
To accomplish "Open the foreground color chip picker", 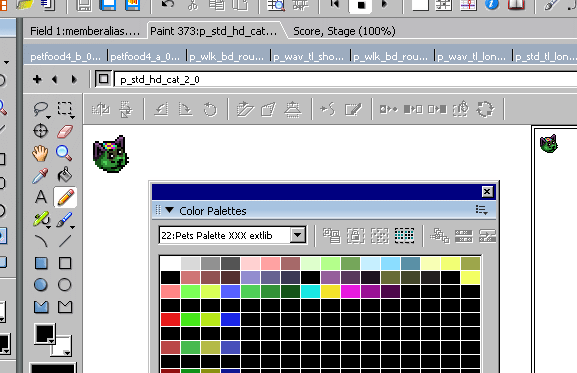I will tap(45, 334).
